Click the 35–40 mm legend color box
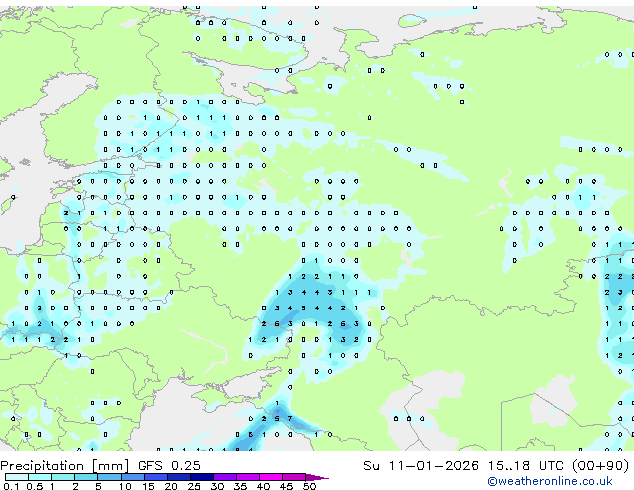The height and width of the screenshot is (490, 634). (x=247, y=477)
